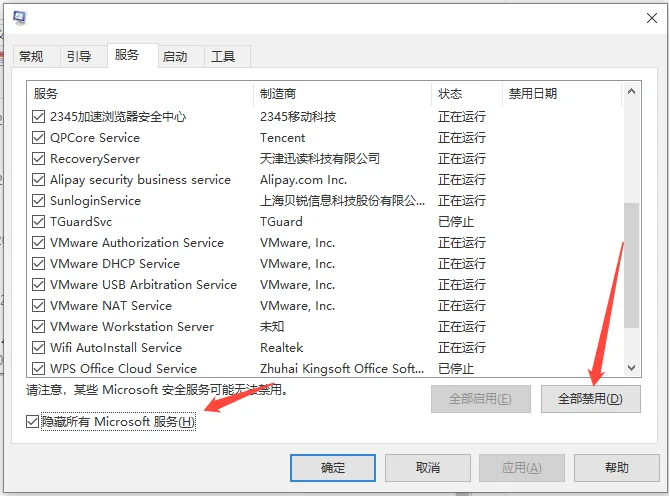Viewport: 670px width, 497px height.
Task: Sort by the 制造商 column header
Action: click(343, 94)
